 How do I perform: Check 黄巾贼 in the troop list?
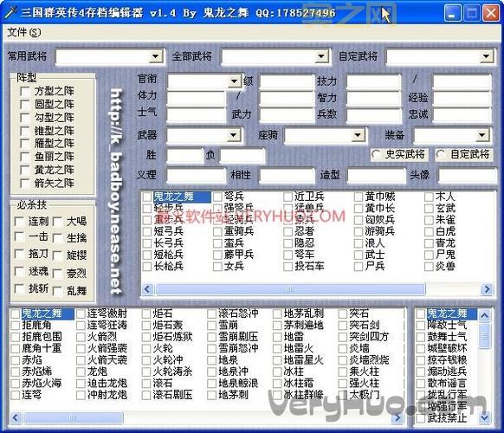point(359,197)
